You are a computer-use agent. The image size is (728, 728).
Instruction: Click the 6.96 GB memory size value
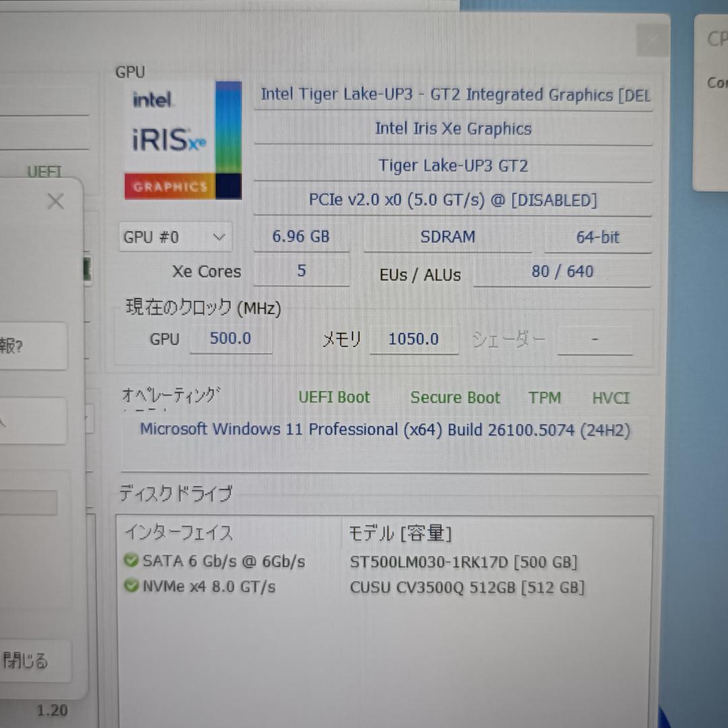pos(301,237)
